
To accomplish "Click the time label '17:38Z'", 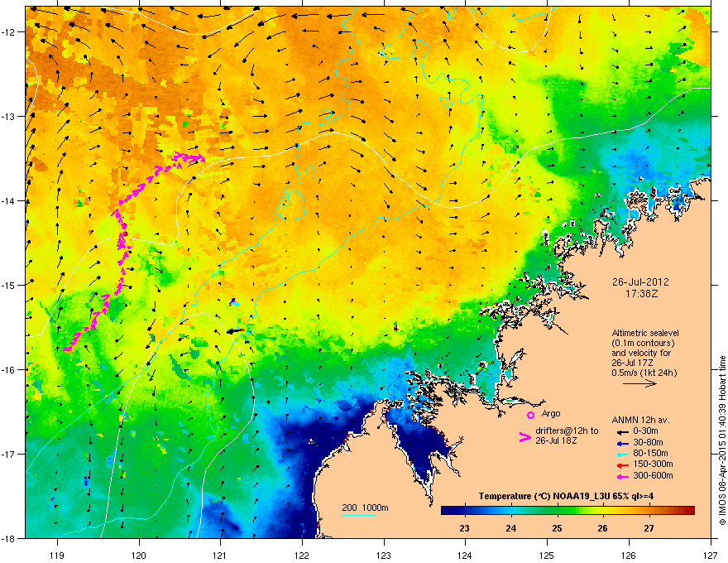I will tap(641, 294).
